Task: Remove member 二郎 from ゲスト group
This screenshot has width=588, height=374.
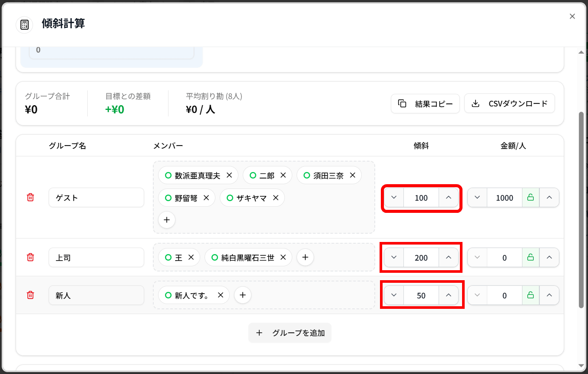Action: click(283, 175)
